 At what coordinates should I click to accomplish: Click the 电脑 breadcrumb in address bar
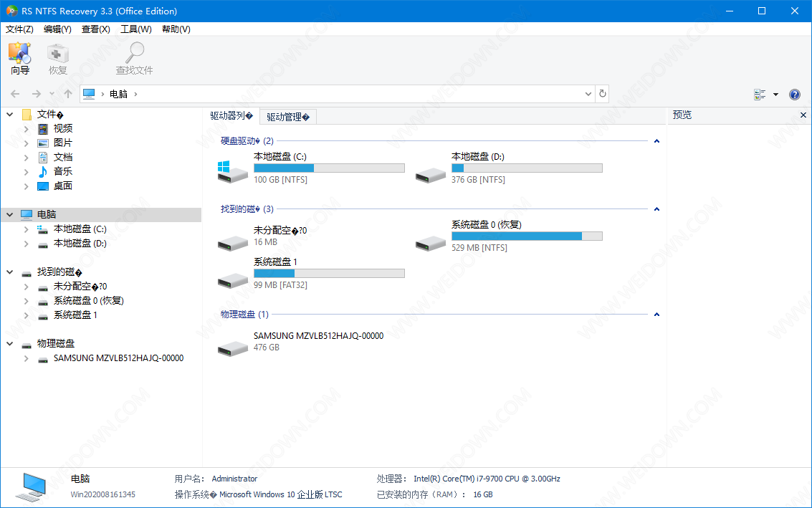(x=118, y=94)
